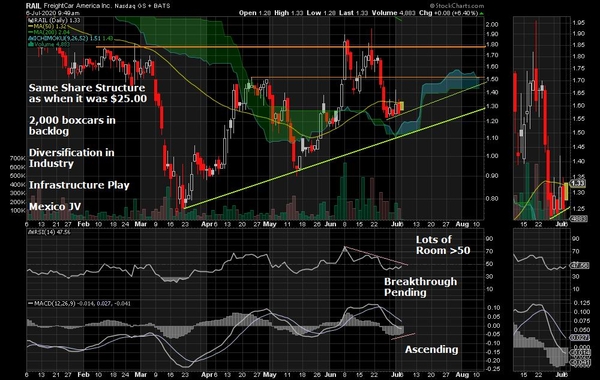600x380 pixels.
Task: Select the RAIL (Daily) 1.33 legend entry
Action: 54,20
